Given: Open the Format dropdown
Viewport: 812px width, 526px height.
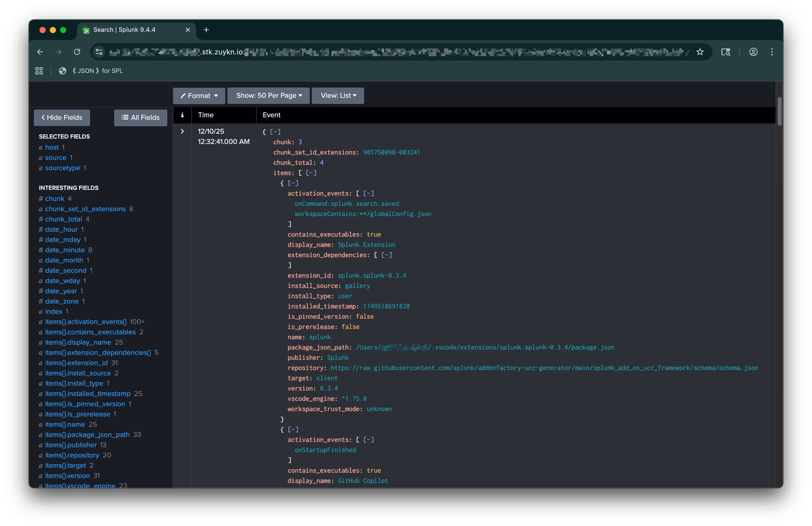Looking at the screenshot, I should (199, 96).
